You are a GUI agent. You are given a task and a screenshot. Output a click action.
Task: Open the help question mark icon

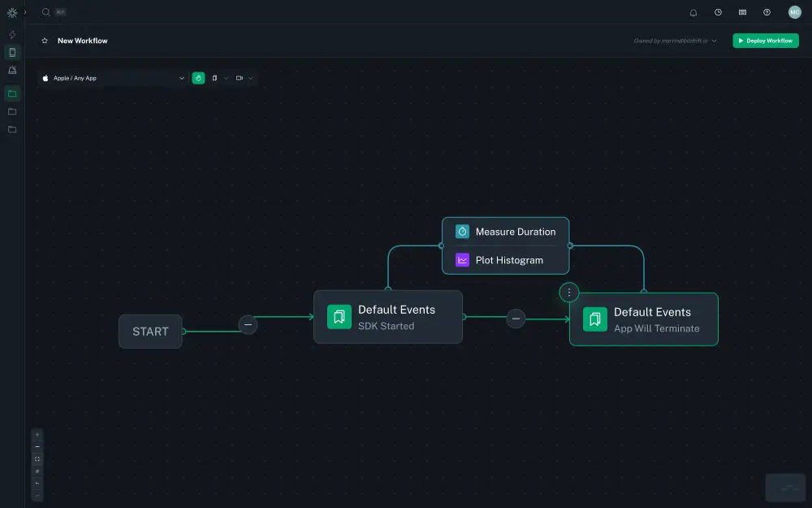point(766,12)
